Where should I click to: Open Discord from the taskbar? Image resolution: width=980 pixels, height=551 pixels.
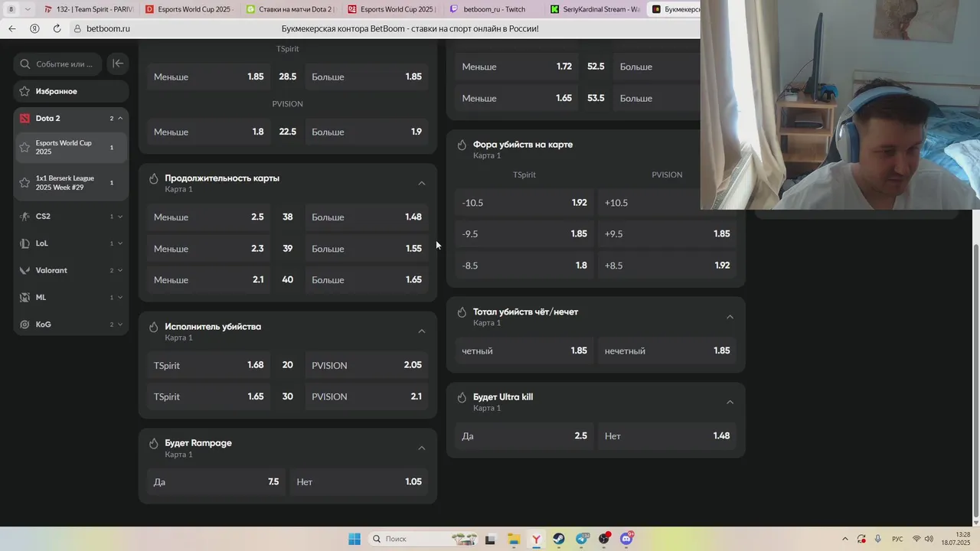pos(626,539)
